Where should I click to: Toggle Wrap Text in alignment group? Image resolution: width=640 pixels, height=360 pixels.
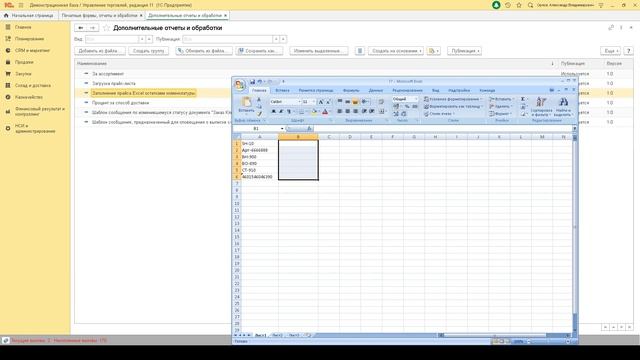point(381,102)
